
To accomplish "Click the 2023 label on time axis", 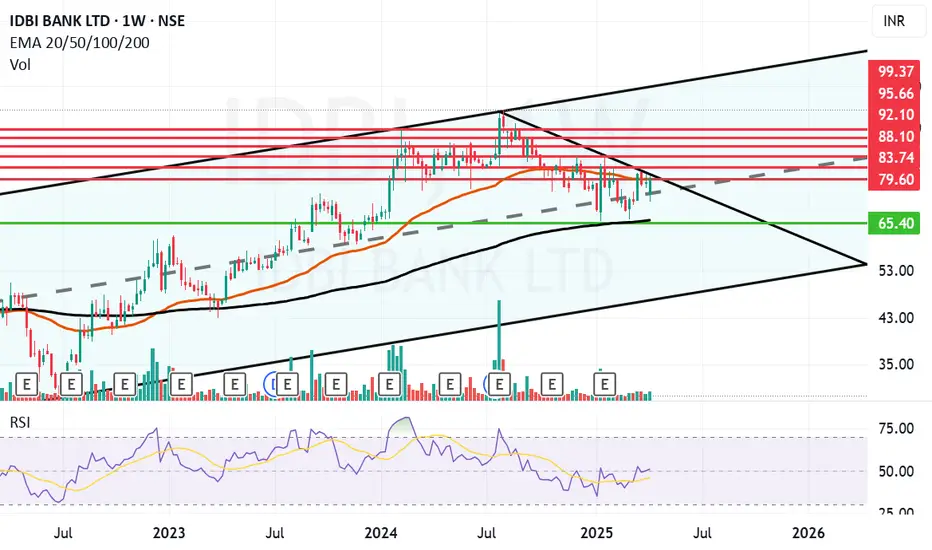I will click(169, 533).
